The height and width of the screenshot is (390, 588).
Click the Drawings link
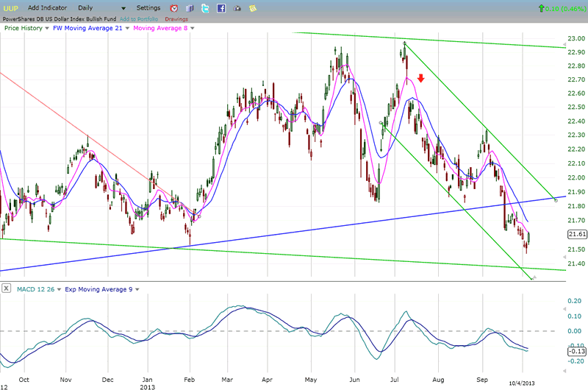pos(176,18)
